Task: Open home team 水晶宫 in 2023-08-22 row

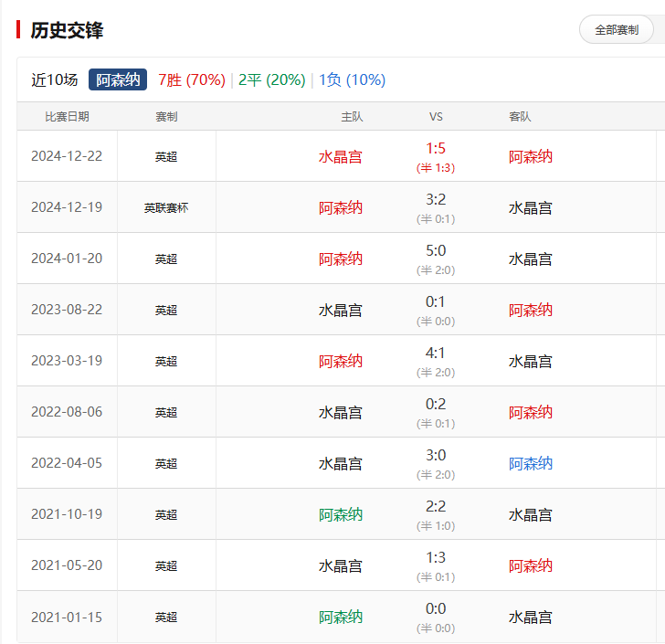Action: (x=341, y=310)
